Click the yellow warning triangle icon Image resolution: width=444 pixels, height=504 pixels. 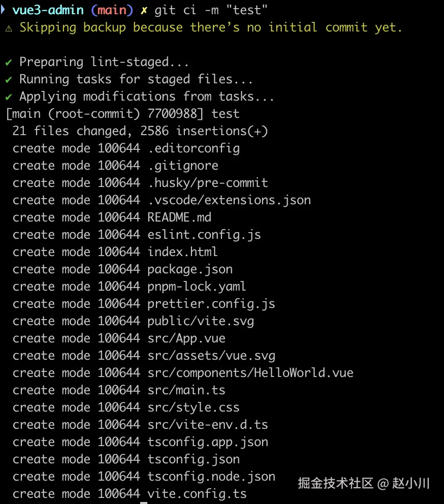9,28
